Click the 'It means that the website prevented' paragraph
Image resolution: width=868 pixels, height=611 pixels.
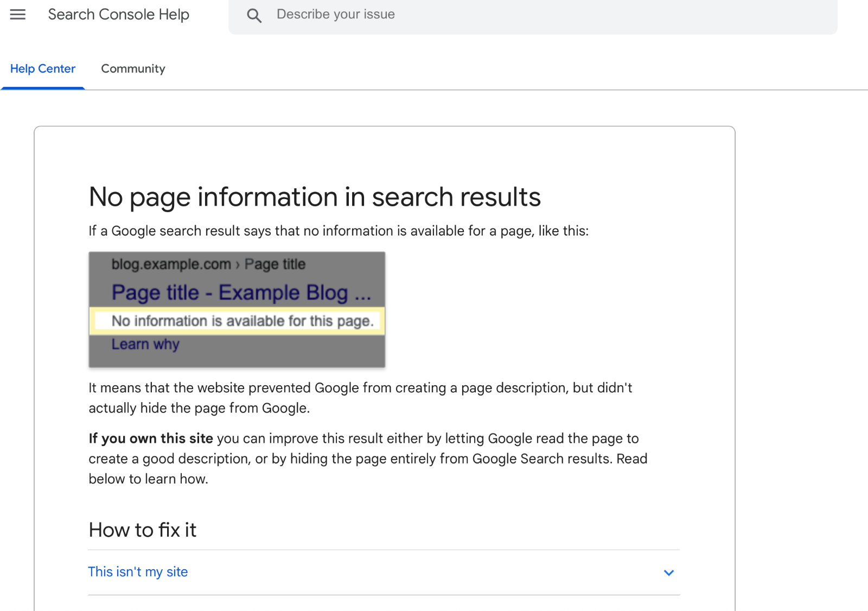[360, 388]
